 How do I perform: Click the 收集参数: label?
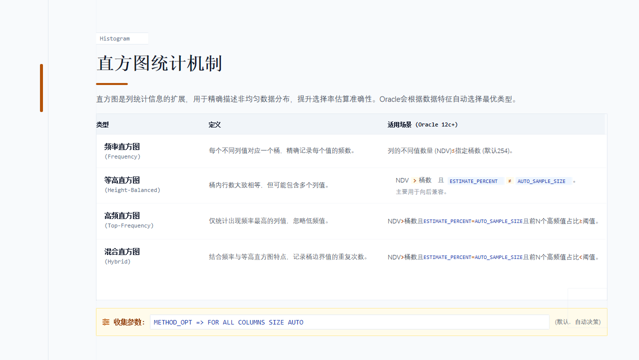coord(129,322)
